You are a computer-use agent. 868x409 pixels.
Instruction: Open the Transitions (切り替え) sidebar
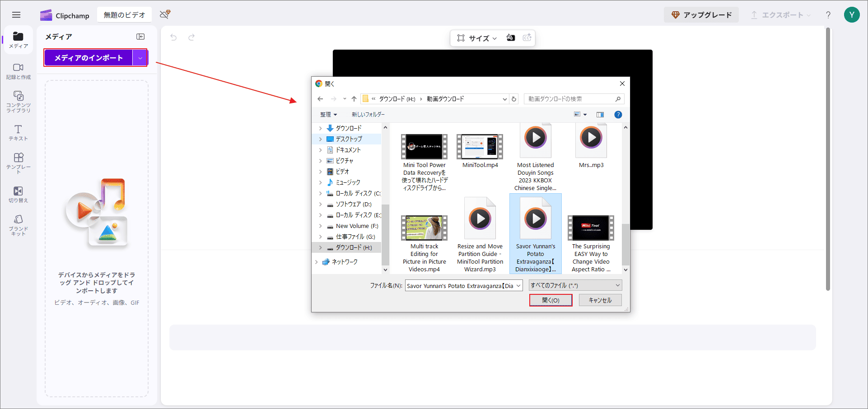(18, 195)
